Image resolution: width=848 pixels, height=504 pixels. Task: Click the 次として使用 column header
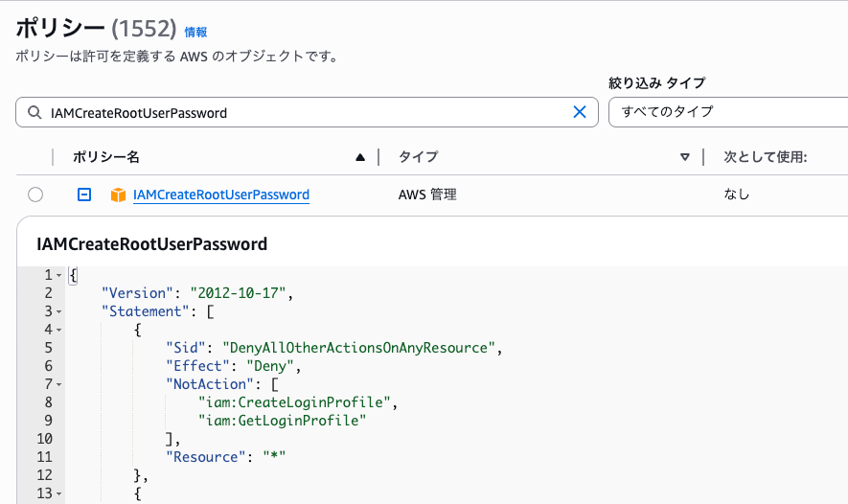tap(765, 157)
